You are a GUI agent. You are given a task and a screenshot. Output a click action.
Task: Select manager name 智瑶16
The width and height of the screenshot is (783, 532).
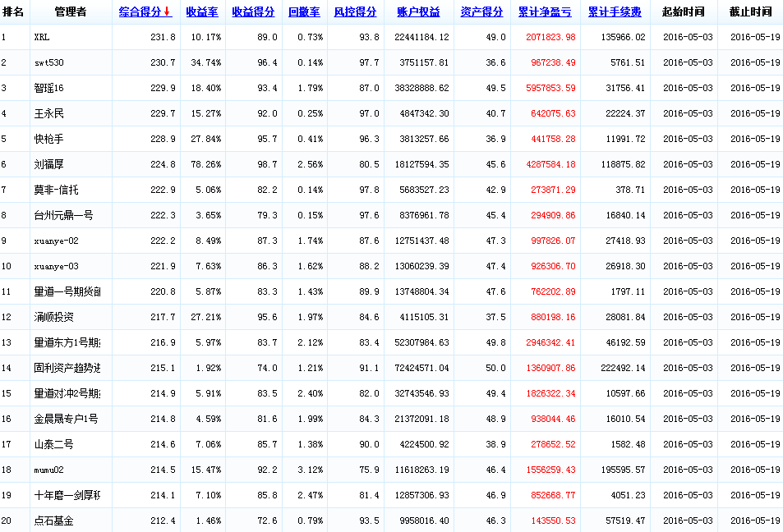coord(49,89)
